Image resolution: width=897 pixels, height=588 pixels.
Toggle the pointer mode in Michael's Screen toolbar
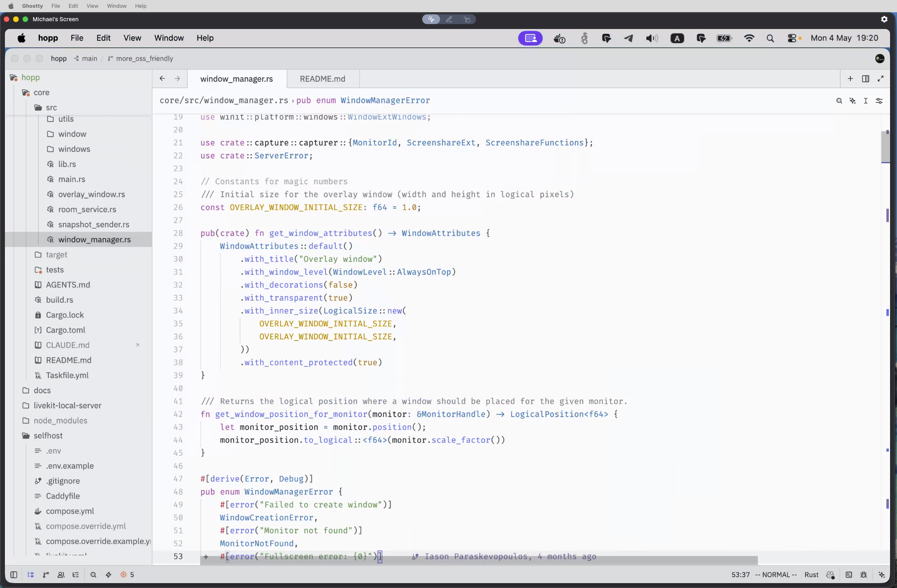(x=431, y=19)
